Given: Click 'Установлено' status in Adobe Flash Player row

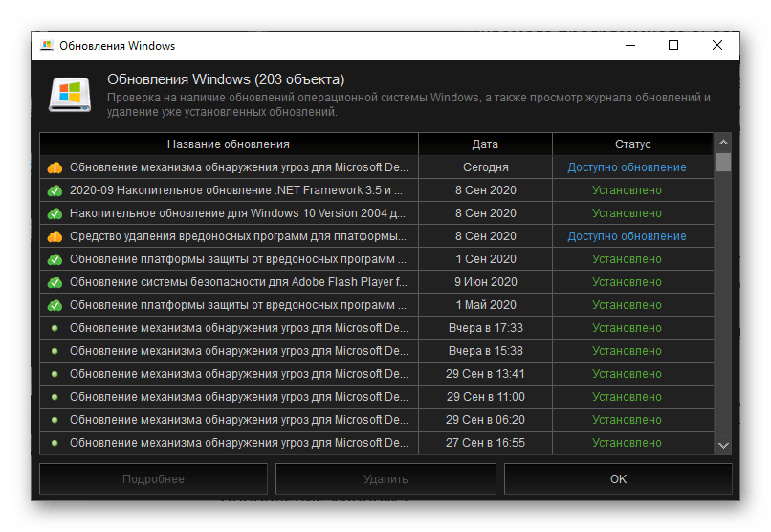Looking at the screenshot, I should point(627,282).
